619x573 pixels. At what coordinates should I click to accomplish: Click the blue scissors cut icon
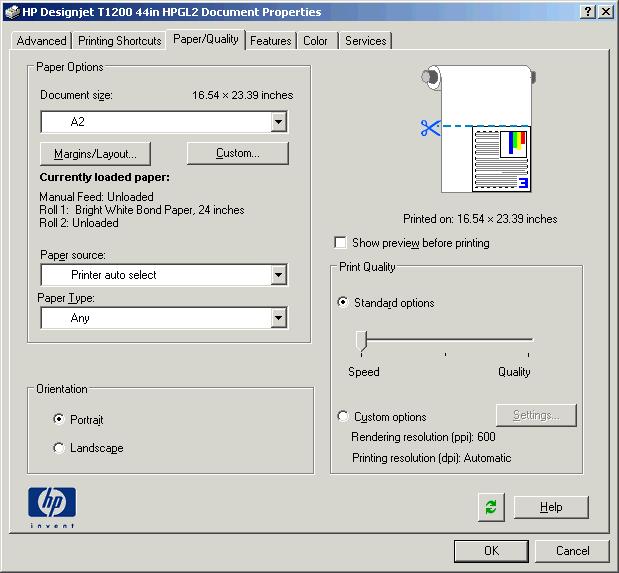click(430, 128)
